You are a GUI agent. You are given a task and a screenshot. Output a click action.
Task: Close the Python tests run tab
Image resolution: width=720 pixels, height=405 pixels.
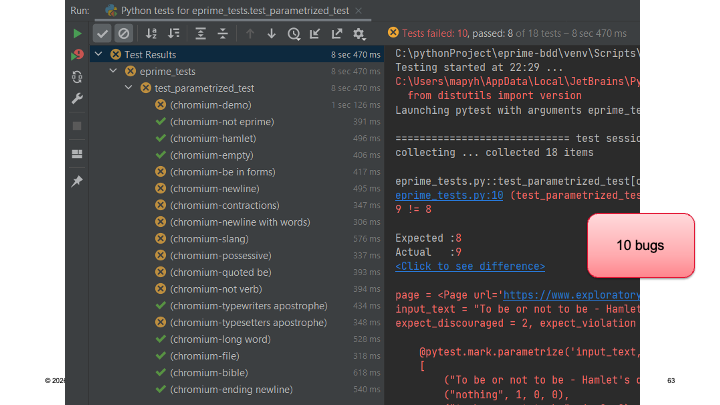pos(359,11)
